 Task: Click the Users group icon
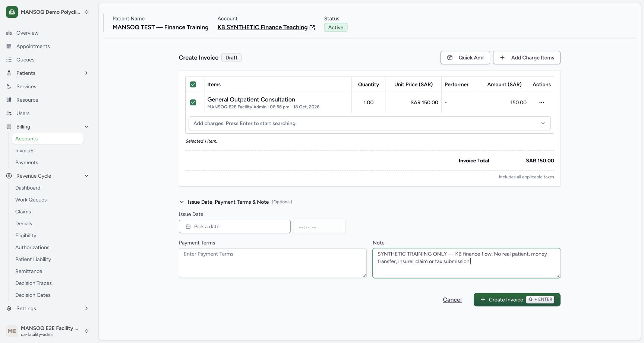point(9,113)
